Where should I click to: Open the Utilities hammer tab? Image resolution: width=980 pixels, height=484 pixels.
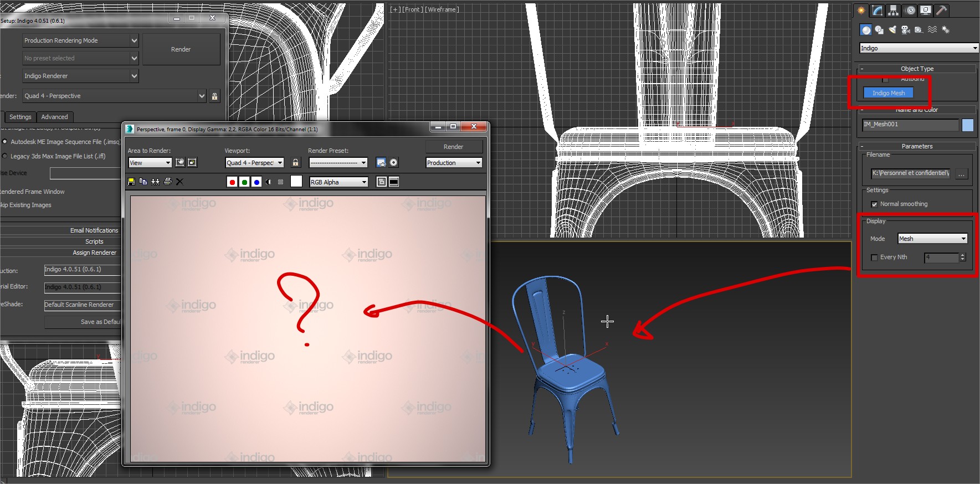[x=941, y=11]
